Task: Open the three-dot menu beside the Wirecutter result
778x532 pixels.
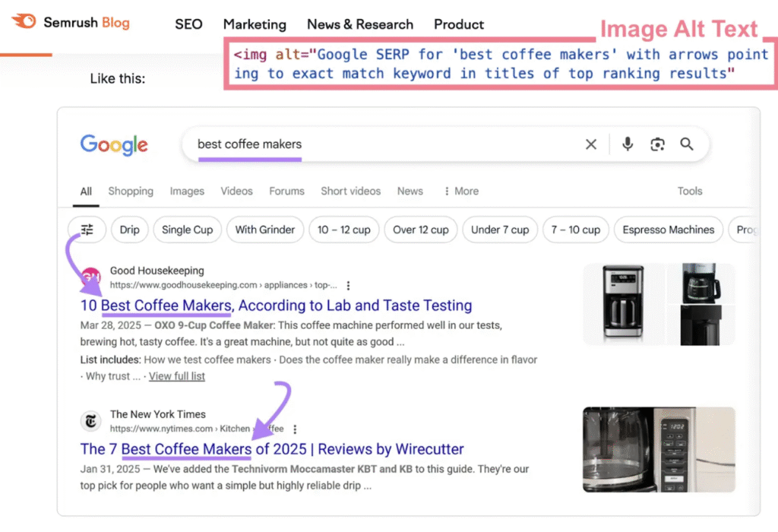Action: [295, 429]
